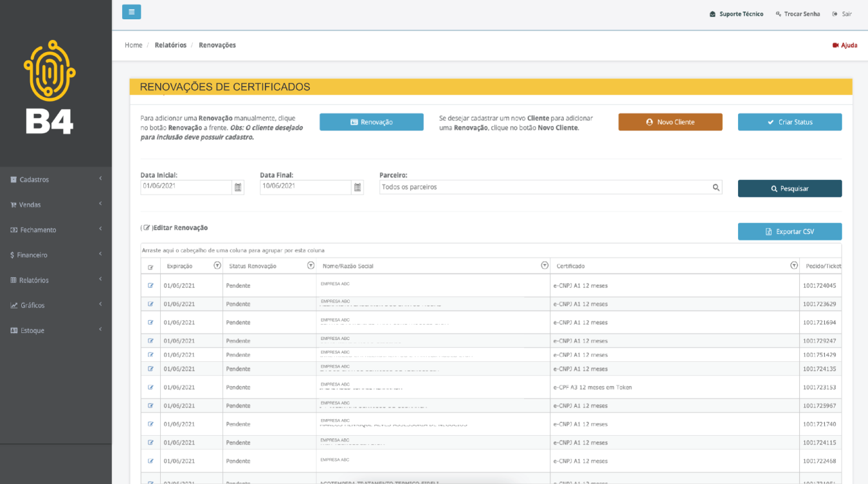Click Trocar Senha in the top bar
This screenshot has height=484, width=868.
tap(798, 13)
